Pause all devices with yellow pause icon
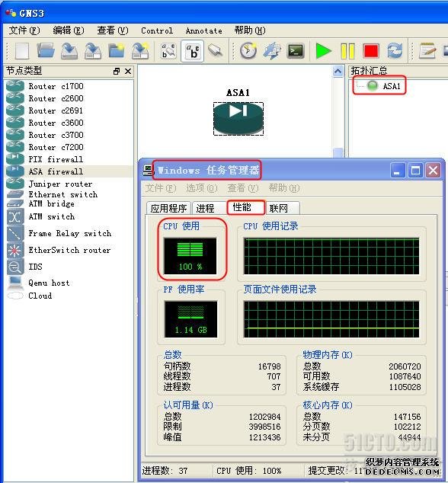The width and height of the screenshot is (448, 483). pos(347,51)
